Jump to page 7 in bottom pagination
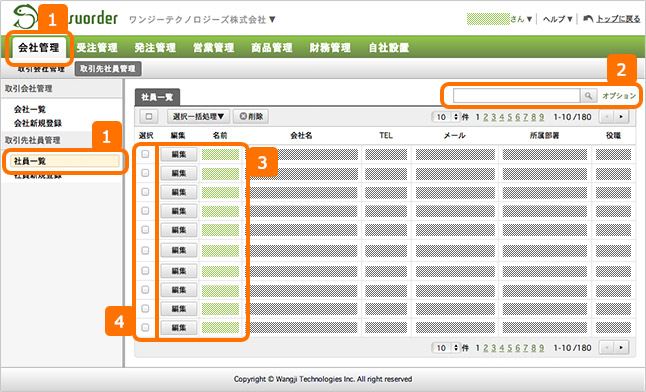 coord(525,348)
